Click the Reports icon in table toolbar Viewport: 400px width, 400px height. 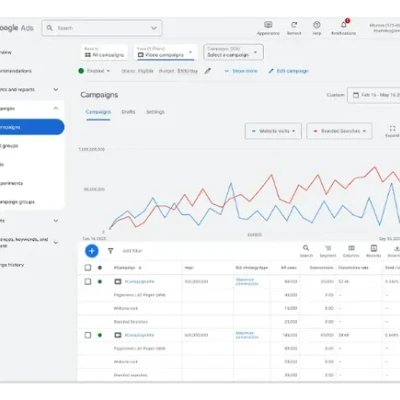pos(374,248)
